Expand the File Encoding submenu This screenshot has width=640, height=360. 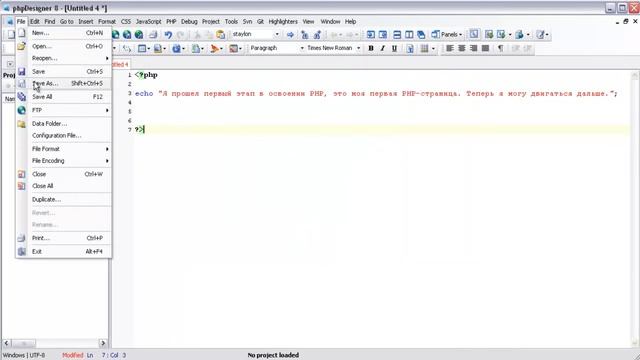pyautogui.click(x=64, y=161)
